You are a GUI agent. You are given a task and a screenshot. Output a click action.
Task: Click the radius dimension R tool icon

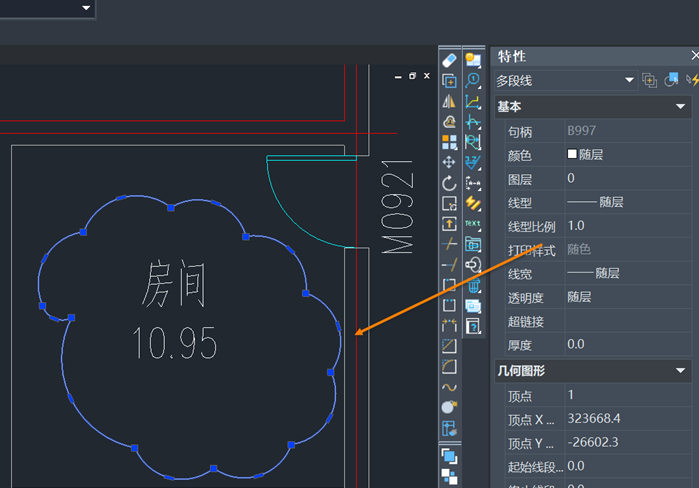(473, 142)
